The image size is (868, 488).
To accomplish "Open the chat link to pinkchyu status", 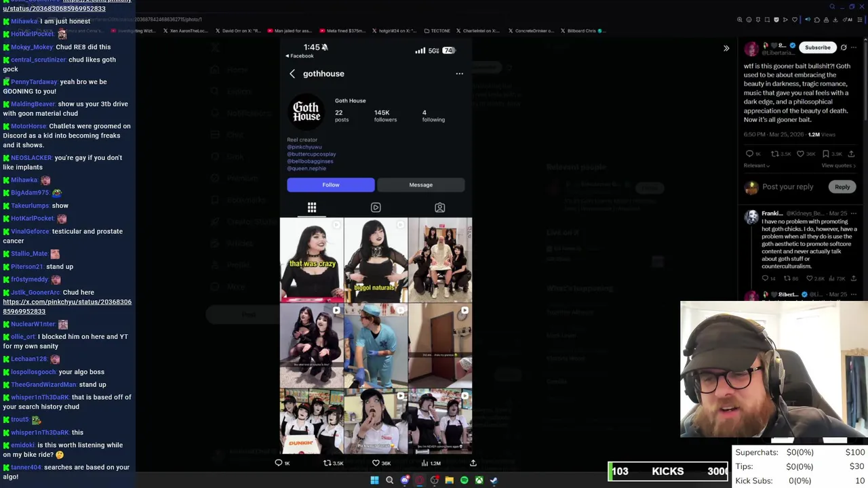I will [x=67, y=306].
